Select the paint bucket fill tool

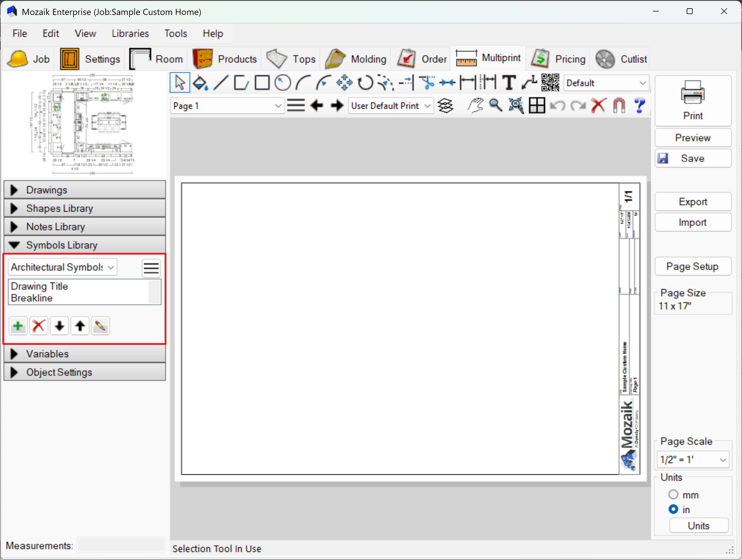coord(200,83)
